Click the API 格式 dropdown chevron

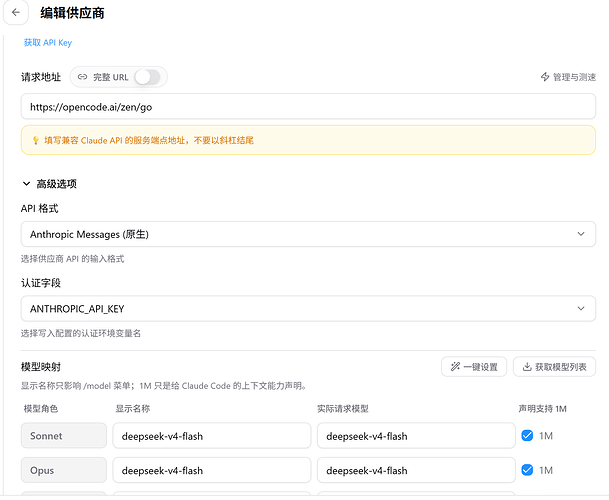tap(581, 234)
